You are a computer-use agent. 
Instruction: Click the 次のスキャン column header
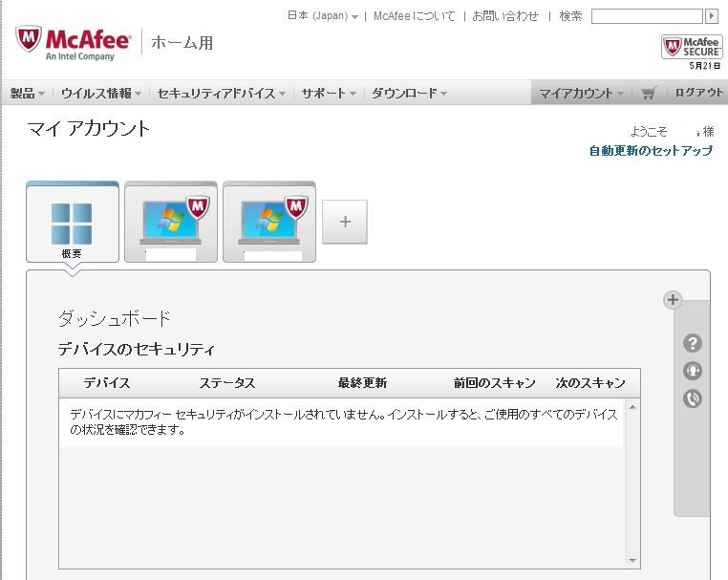590,382
